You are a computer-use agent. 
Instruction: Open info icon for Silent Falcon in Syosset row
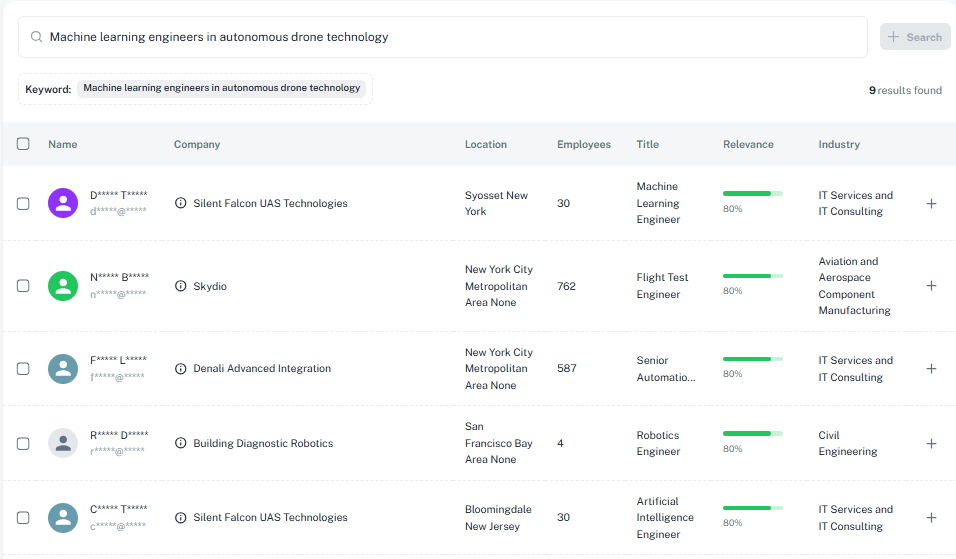pos(180,203)
